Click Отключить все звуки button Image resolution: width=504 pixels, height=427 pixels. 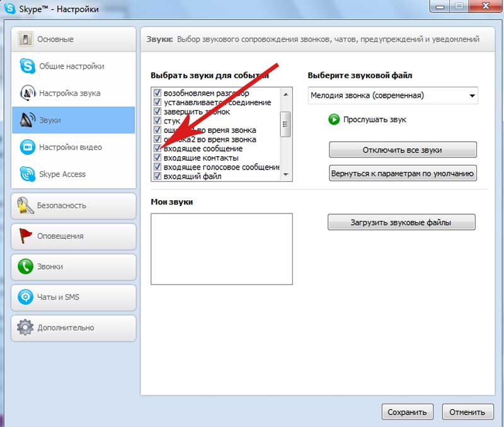click(403, 150)
